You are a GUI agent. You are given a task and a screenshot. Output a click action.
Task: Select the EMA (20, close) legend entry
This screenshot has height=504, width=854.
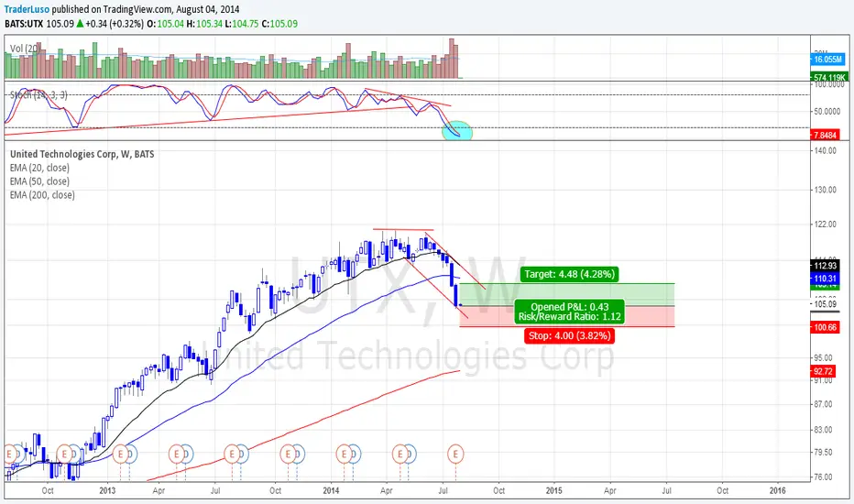(x=39, y=168)
